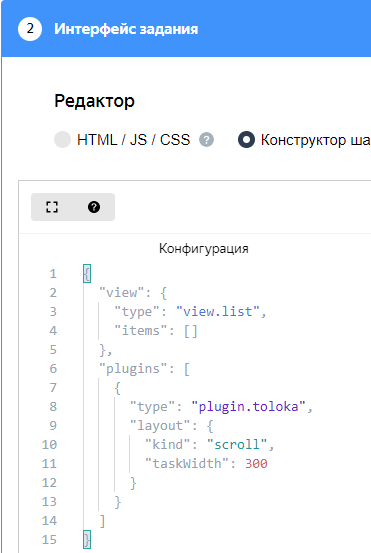371x553 pixels.
Task: Click help icon next to HTML / JS / CSS
Action: (206, 140)
